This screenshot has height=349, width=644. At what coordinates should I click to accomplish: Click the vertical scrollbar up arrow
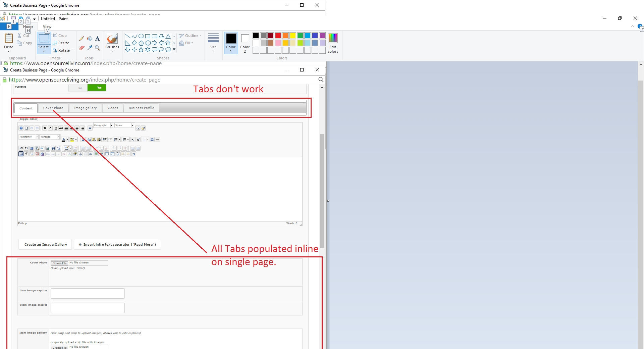(x=641, y=64)
